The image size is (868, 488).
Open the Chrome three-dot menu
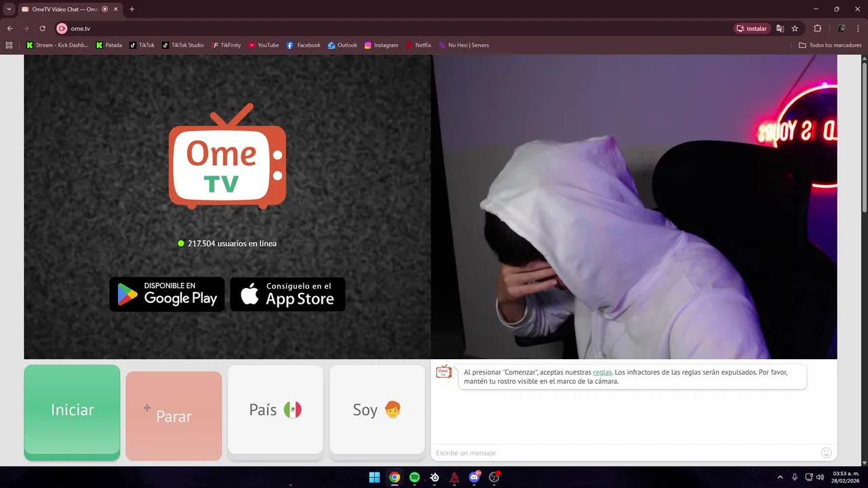click(x=859, y=28)
